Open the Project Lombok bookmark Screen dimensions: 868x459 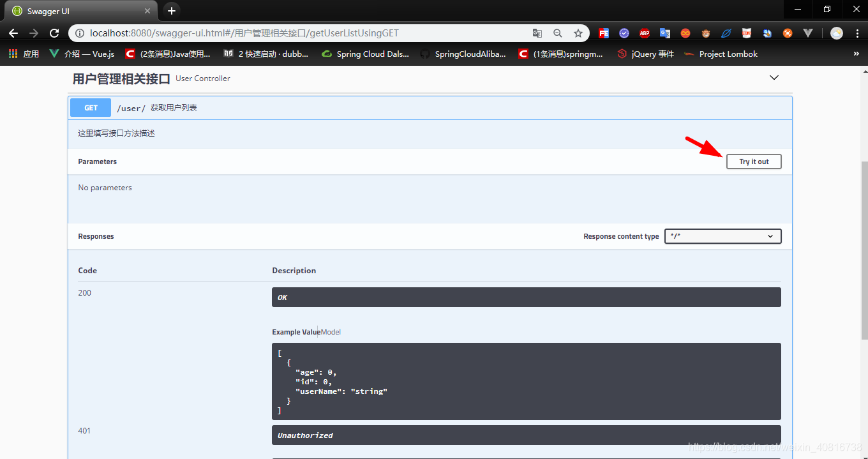[x=721, y=54]
